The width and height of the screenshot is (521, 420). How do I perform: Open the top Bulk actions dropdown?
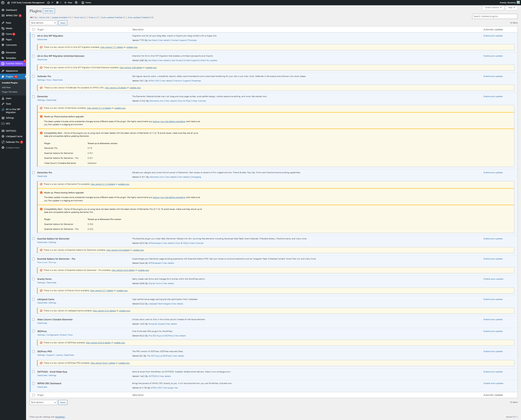pos(43,23)
